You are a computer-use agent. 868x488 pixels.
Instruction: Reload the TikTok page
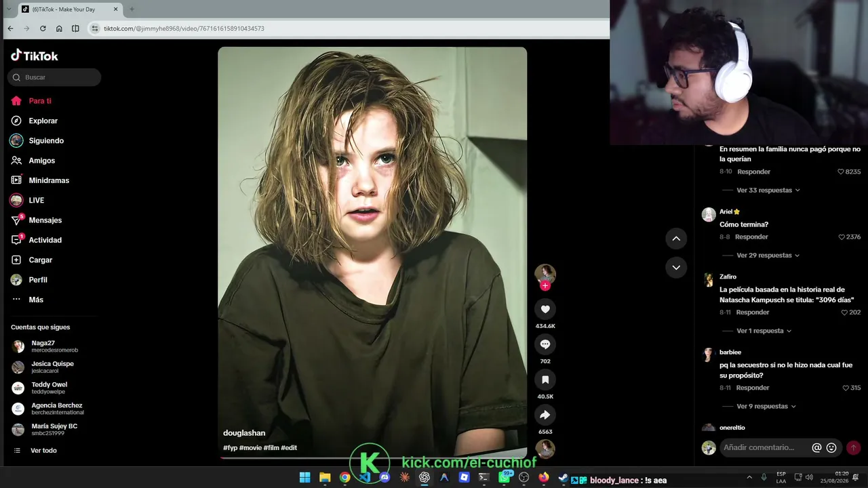[x=43, y=28]
